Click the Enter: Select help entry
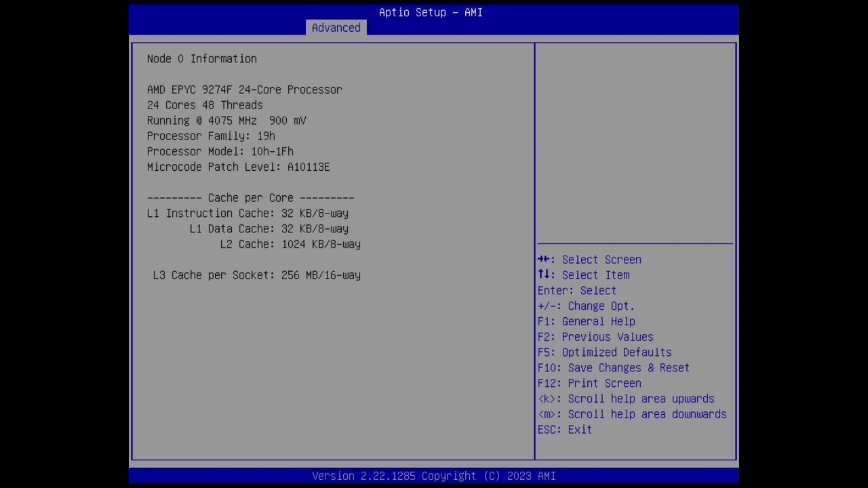868x488 pixels. coord(577,291)
